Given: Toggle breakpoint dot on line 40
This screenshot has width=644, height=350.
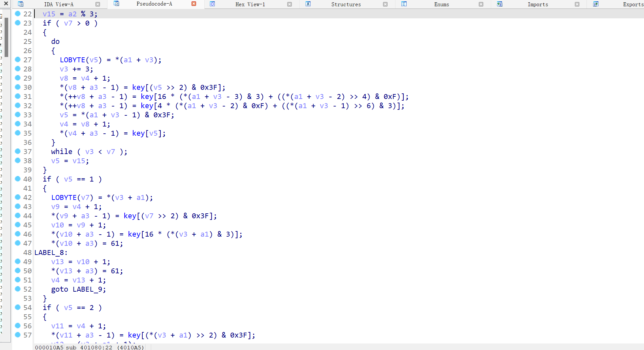Looking at the screenshot, I should [18, 179].
